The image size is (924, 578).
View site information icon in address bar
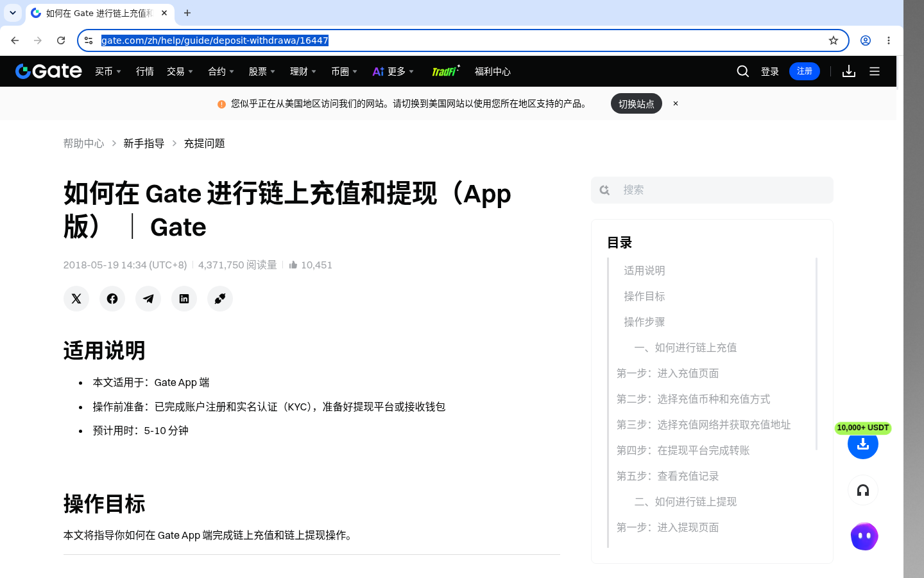point(89,40)
